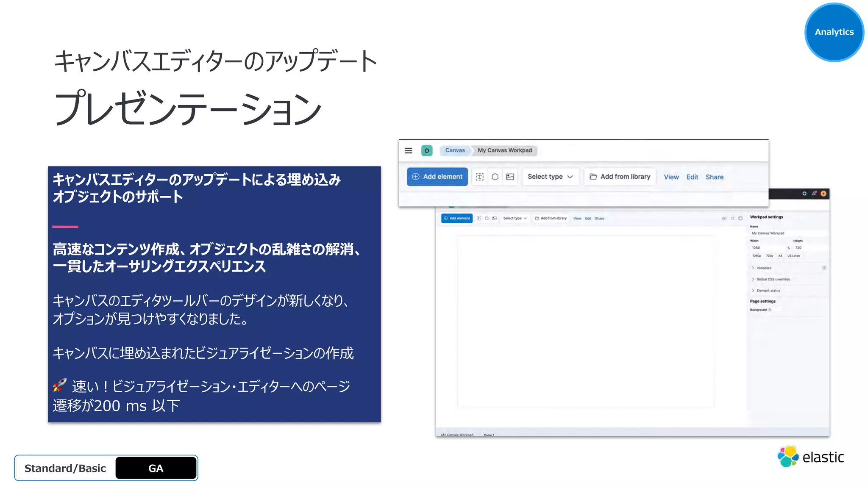Image resolution: width=868 pixels, height=488 pixels.
Task: Open the hamburger navigation menu in enlarged toolbar
Action: 408,150
